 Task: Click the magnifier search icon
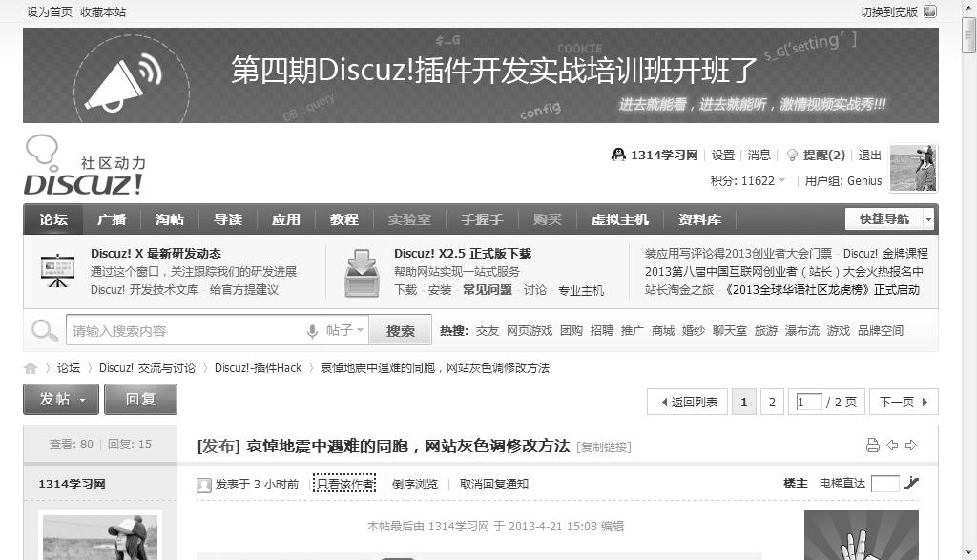(44, 330)
